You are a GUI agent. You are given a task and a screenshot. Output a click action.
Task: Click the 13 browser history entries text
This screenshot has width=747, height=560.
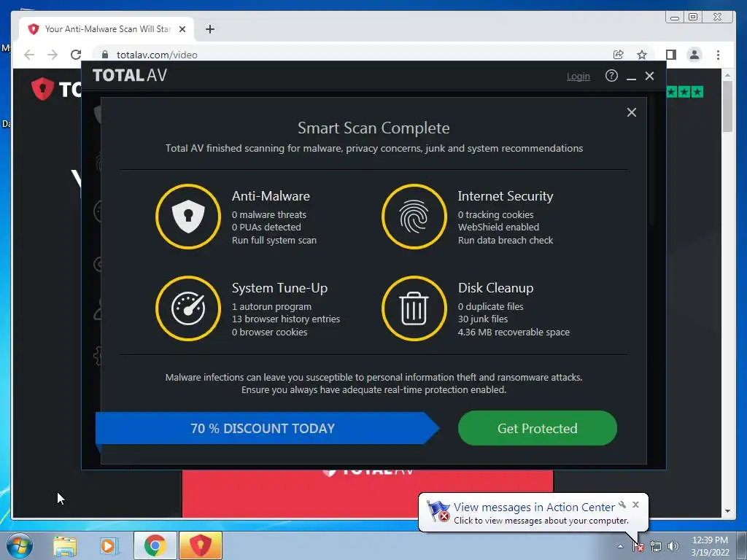[x=286, y=319]
